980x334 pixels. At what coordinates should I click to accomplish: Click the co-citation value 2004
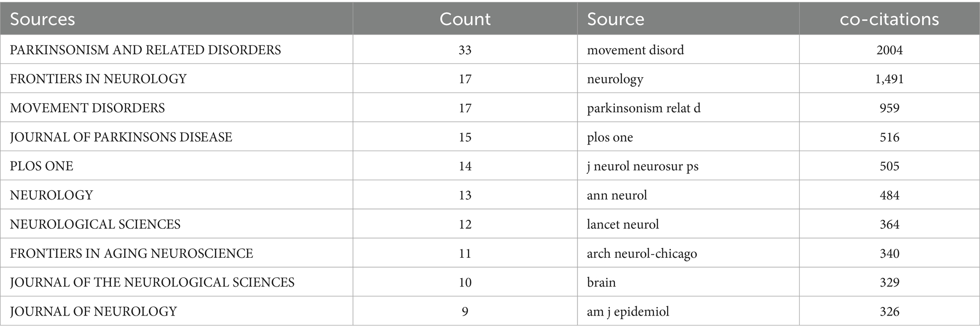[889, 50]
